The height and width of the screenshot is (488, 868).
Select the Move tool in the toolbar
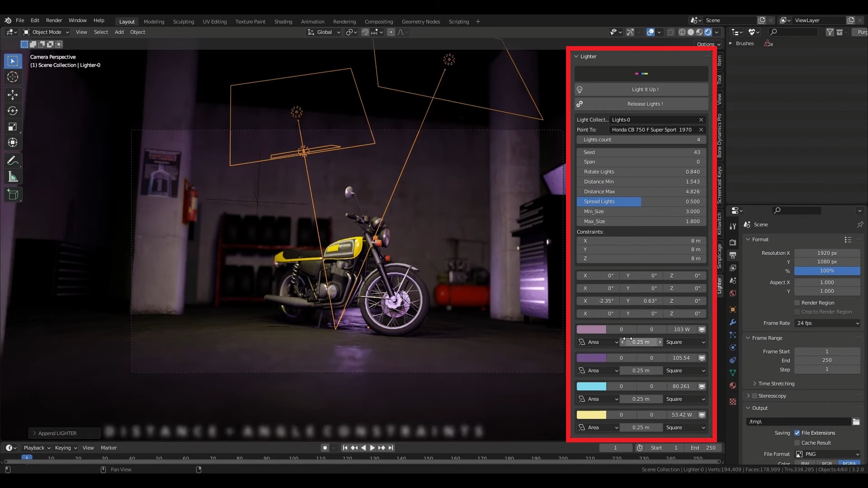click(x=13, y=95)
